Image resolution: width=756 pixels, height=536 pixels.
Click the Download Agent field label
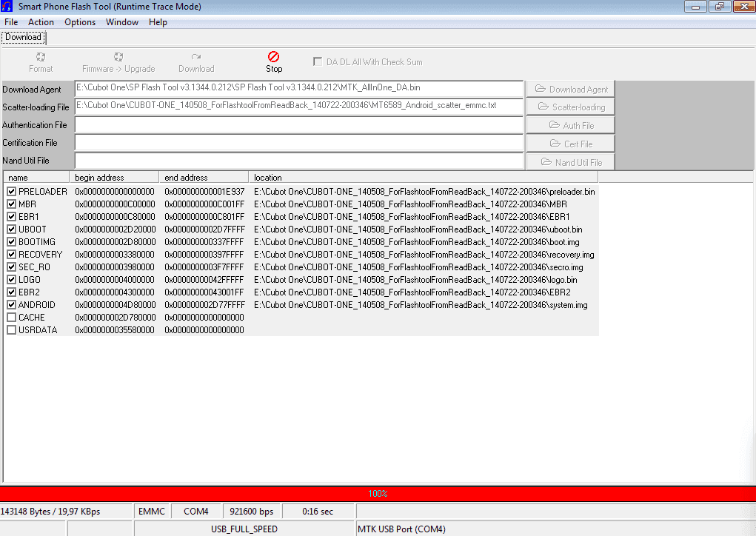tap(32, 89)
